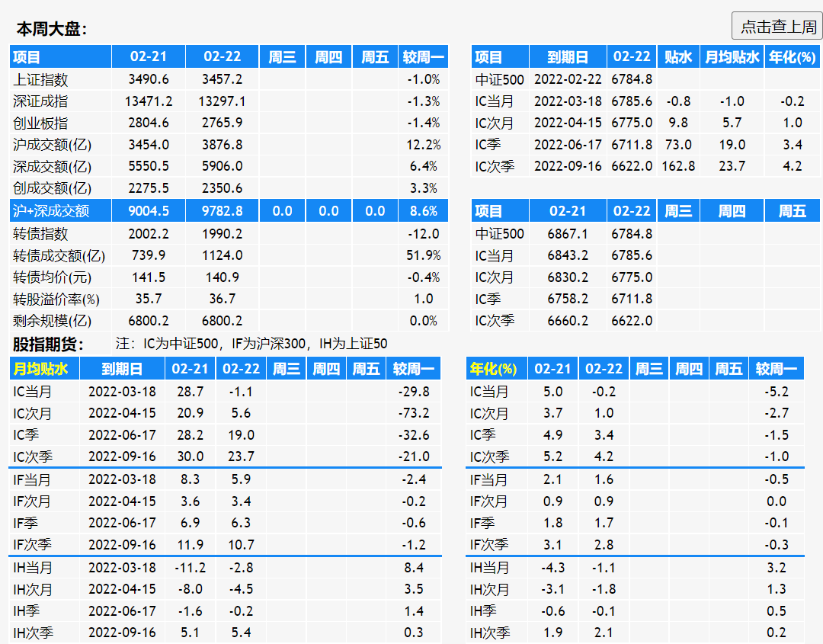823x644 pixels.
Task: Click the 6867.1 value for 中证500
Action: pos(568,233)
